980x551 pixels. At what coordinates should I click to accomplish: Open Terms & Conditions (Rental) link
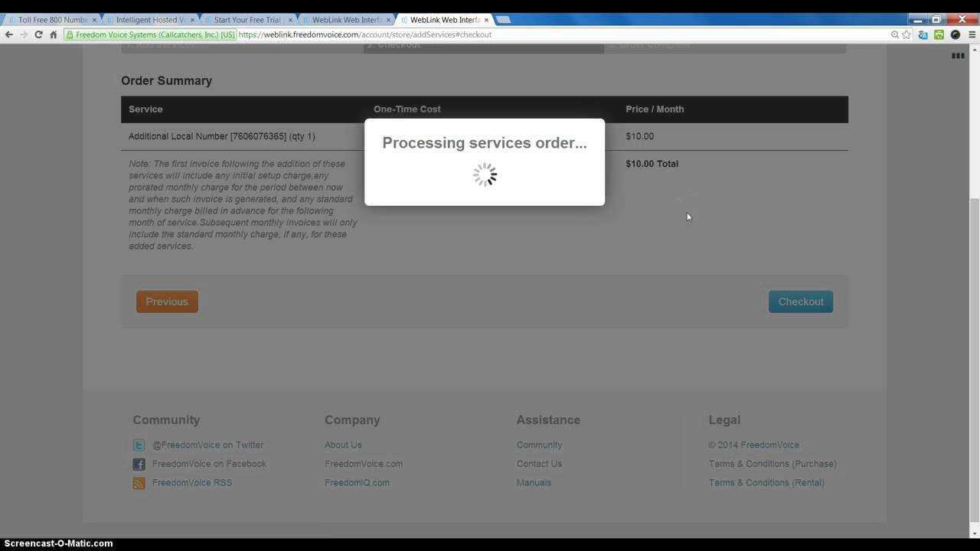pos(766,483)
